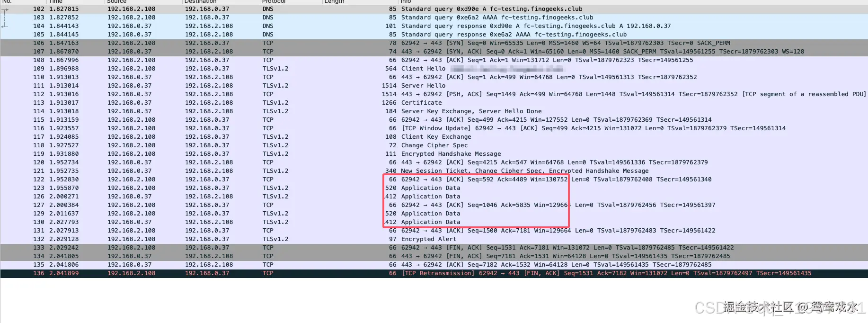
Task: Select packet 130 Application Data row
Action: click(x=434, y=222)
